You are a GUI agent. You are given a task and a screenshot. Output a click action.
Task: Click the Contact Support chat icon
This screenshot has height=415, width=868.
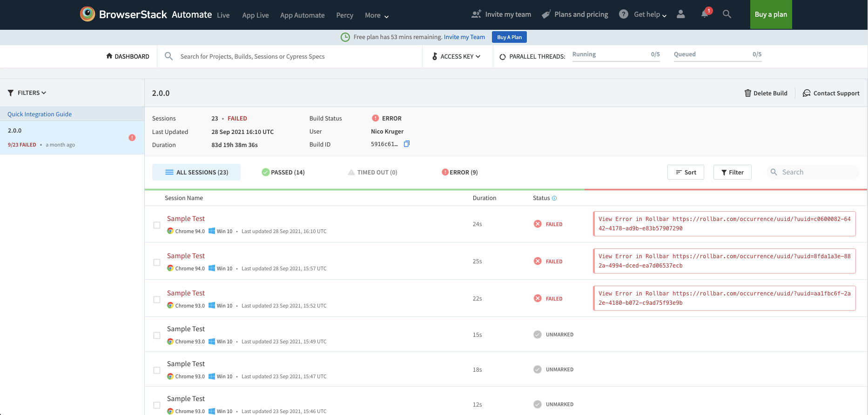click(x=807, y=93)
